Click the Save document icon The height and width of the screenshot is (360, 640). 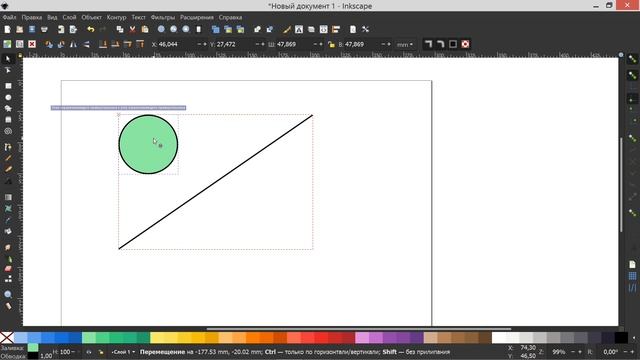32,29
